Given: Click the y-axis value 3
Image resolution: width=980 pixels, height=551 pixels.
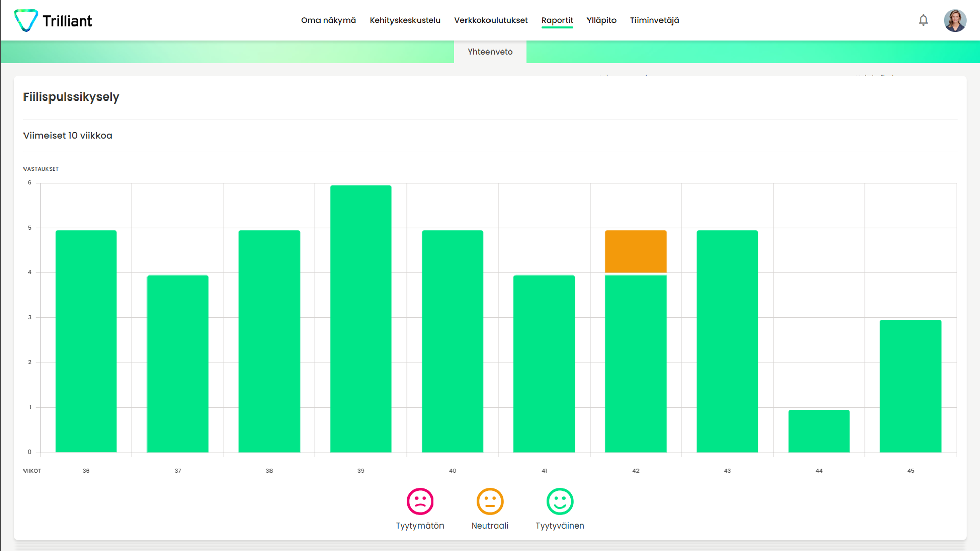Looking at the screenshot, I should click(x=30, y=317).
